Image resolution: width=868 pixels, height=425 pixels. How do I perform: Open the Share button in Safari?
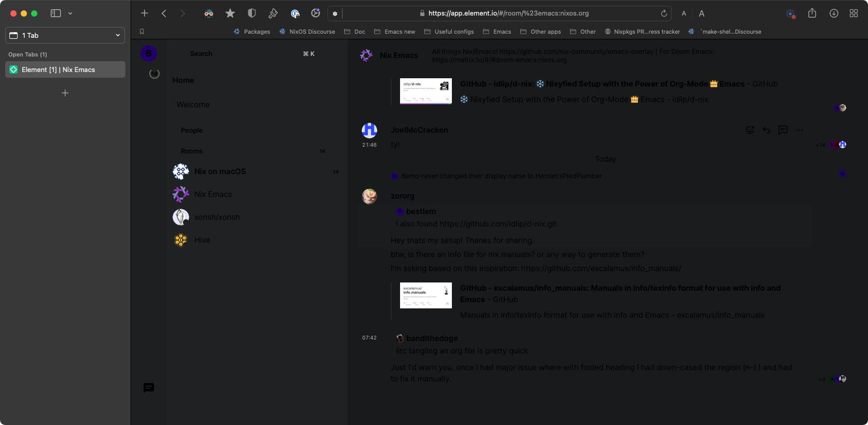tap(812, 13)
